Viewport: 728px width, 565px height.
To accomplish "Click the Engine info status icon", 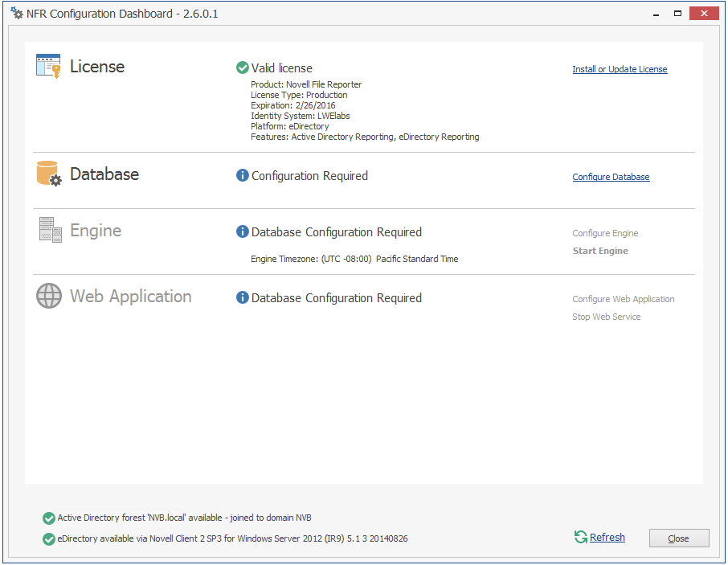I will [242, 231].
